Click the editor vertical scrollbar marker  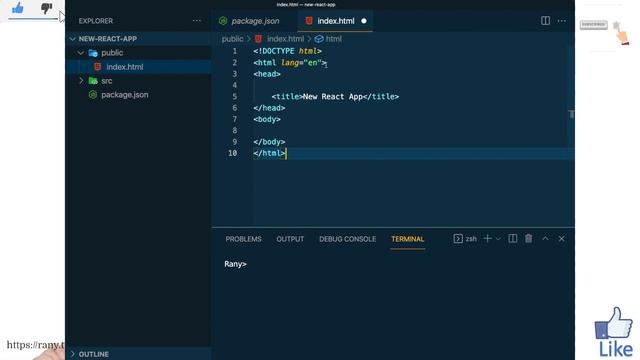(571, 114)
